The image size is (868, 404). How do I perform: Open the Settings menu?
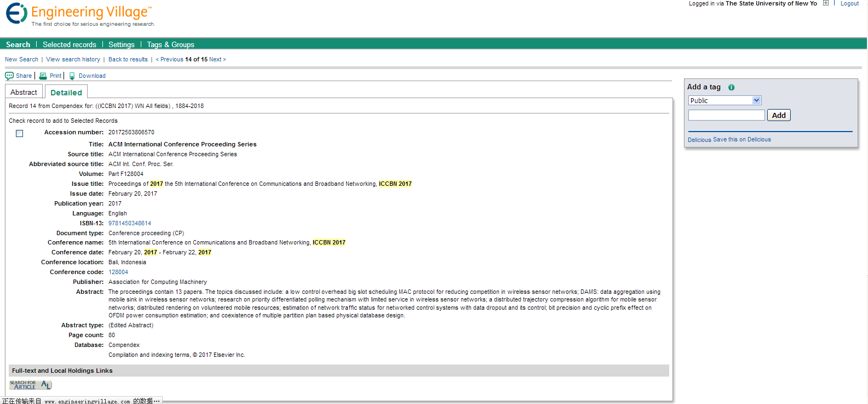click(122, 44)
